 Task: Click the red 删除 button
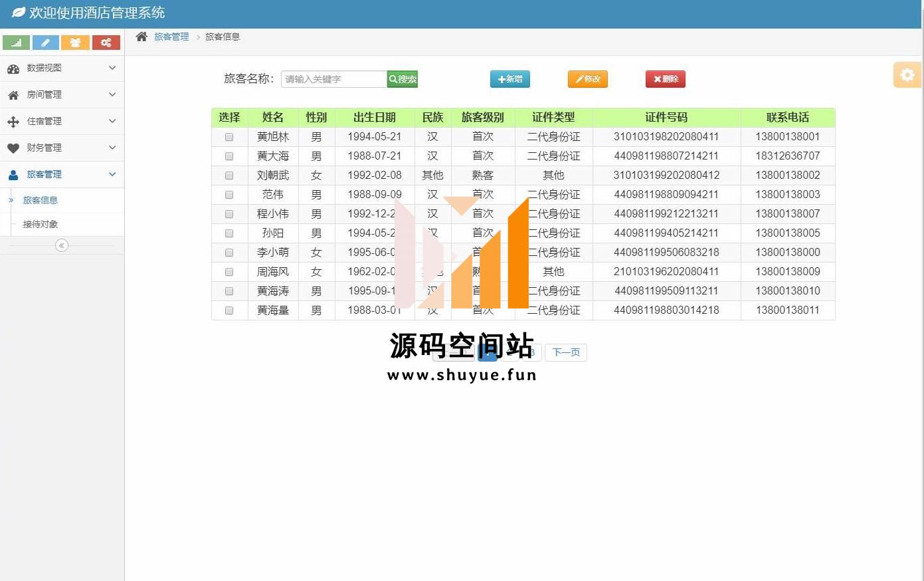665,79
